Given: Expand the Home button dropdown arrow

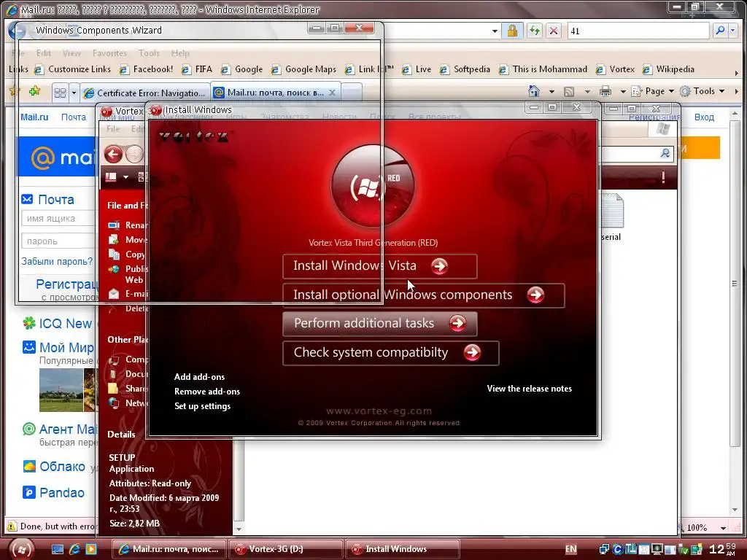Looking at the screenshot, I should pos(551,91).
